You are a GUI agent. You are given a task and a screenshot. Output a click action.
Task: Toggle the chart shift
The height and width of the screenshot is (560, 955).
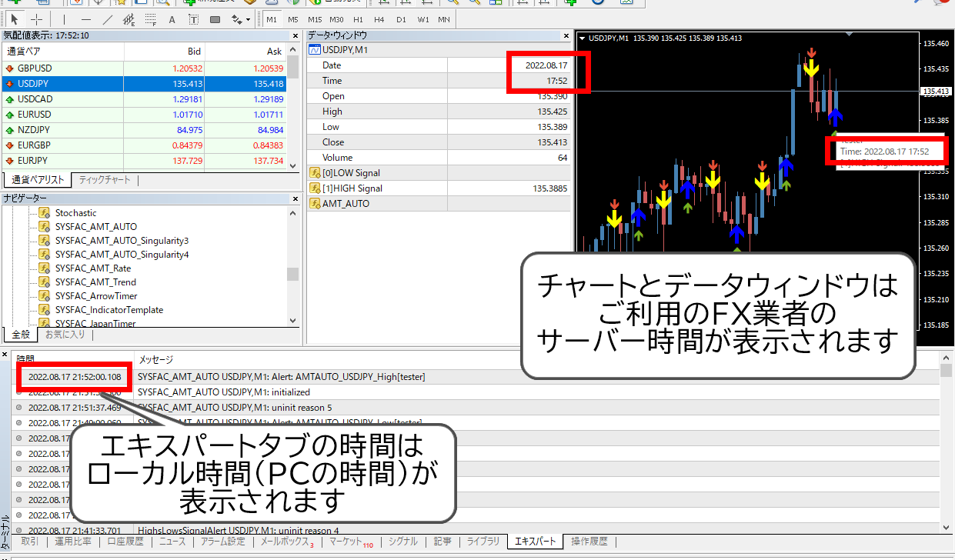pos(546,5)
